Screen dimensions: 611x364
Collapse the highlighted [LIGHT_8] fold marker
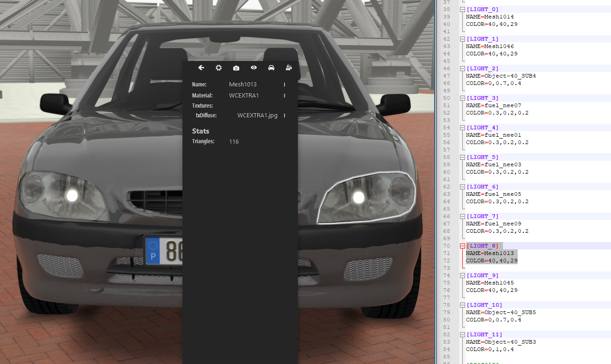click(463, 246)
